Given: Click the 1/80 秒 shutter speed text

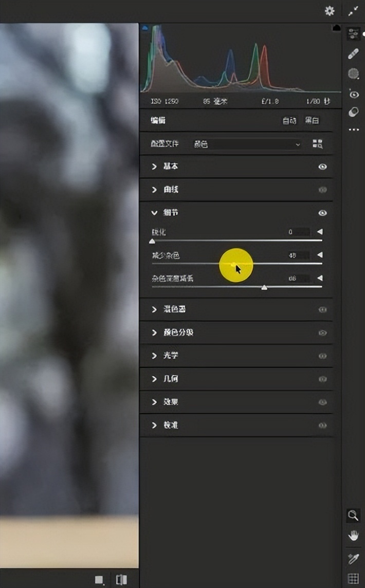Looking at the screenshot, I should tap(318, 101).
